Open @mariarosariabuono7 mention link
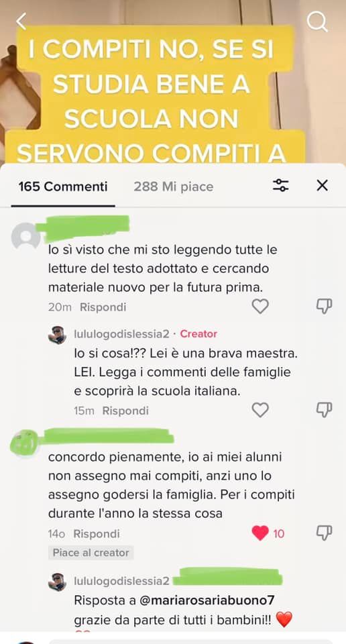 pyautogui.click(x=207, y=600)
